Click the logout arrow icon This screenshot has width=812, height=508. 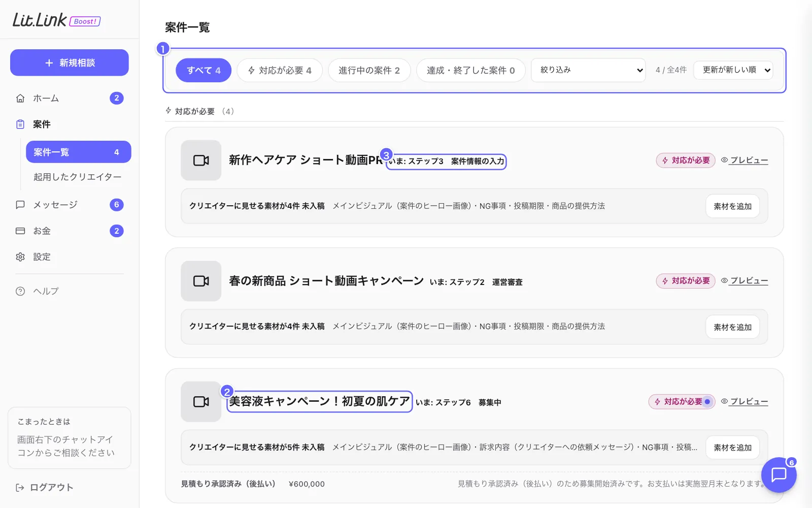click(x=20, y=488)
